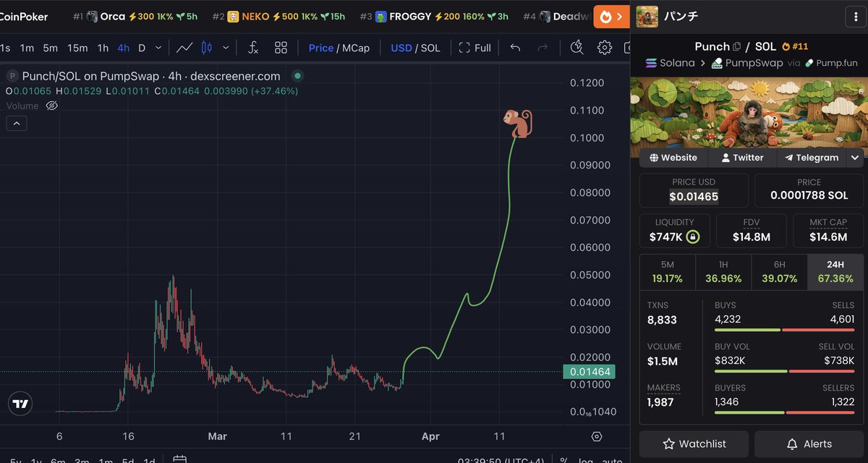
Task: Click the star icon on Watchlist
Action: click(x=669, y=443)
